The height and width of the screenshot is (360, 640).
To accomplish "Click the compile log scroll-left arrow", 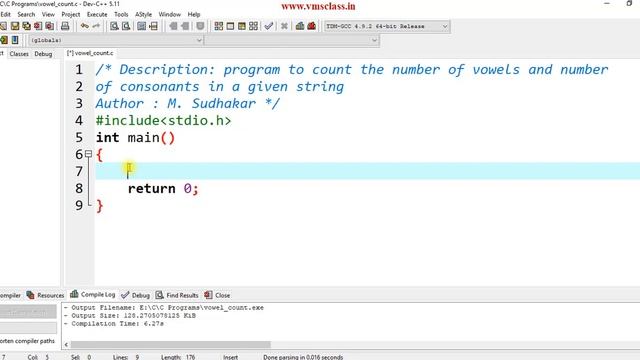I will pos(66,344).
